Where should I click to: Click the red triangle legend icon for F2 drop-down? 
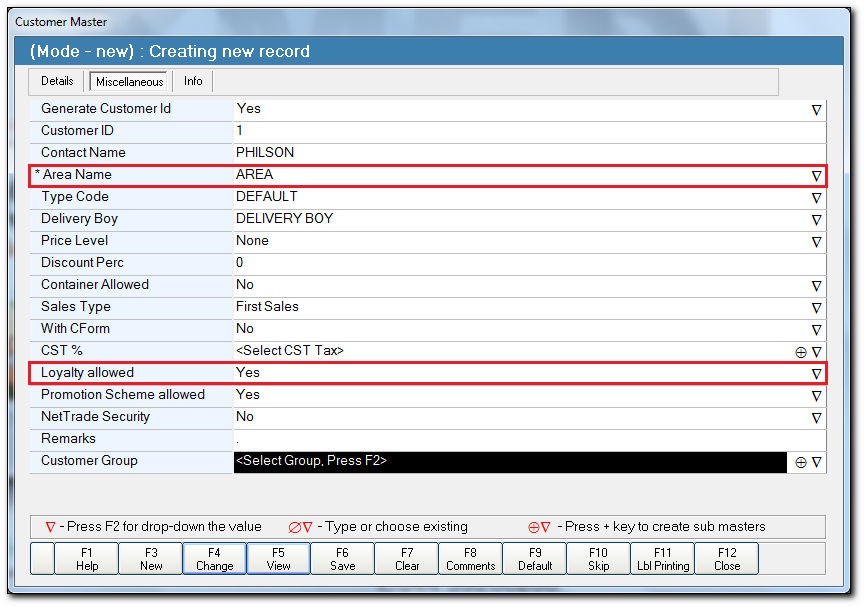[50, 528]
